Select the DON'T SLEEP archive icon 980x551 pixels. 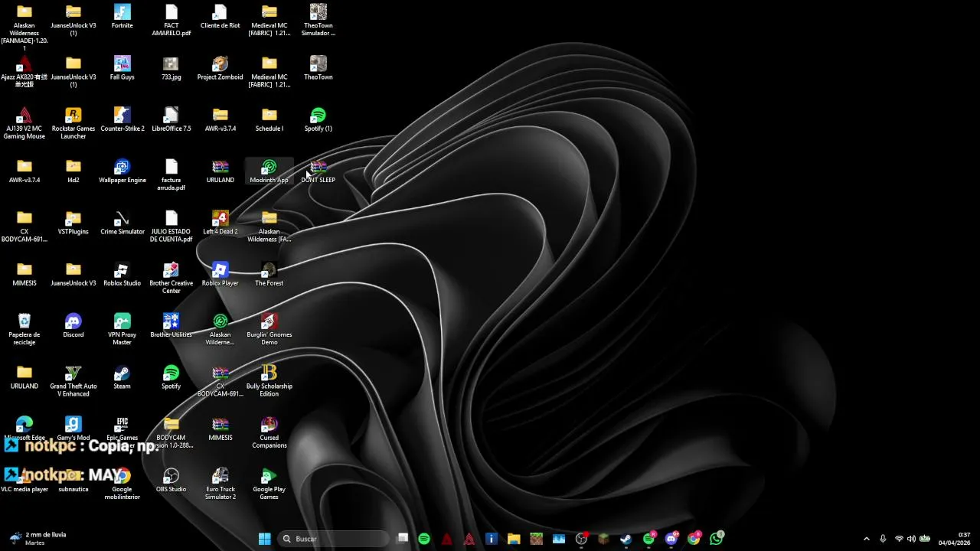tap(318, 171)
